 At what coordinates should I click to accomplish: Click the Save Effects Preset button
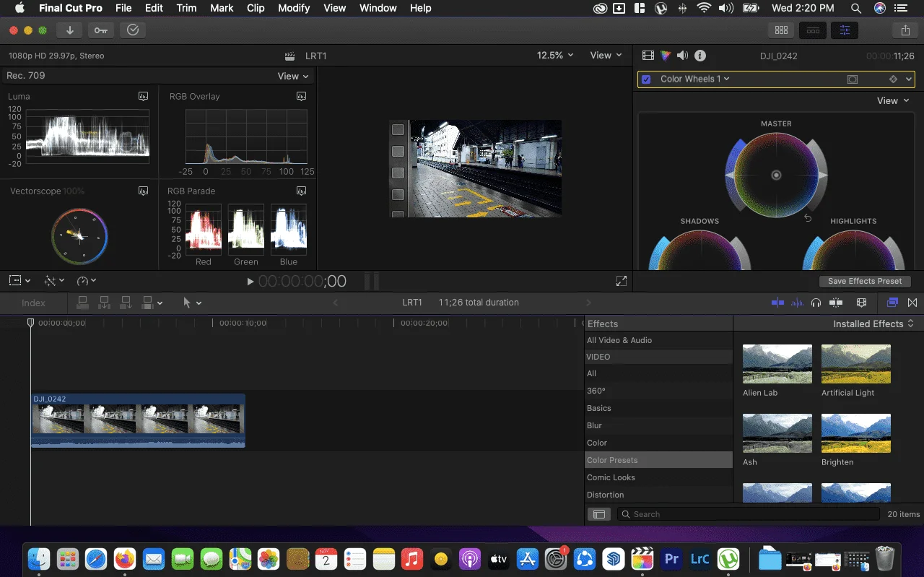pyautogui.click(x=865, y=281)
